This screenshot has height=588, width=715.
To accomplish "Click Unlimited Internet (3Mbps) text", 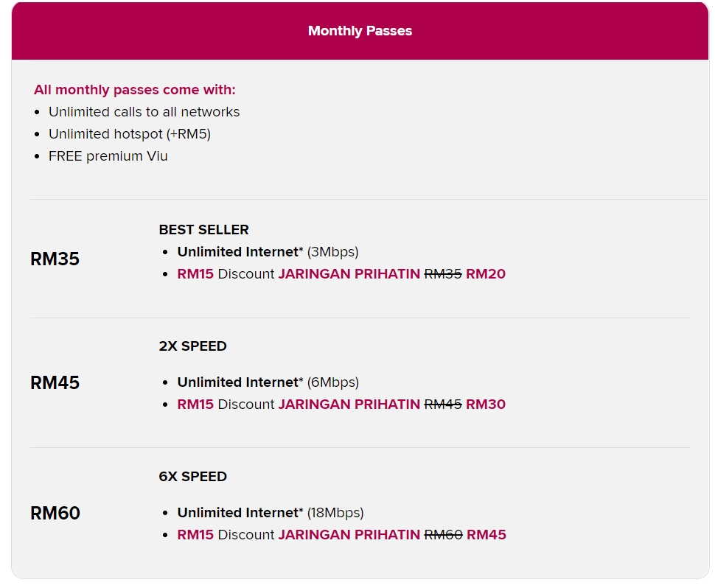I will tap(267, 252).
